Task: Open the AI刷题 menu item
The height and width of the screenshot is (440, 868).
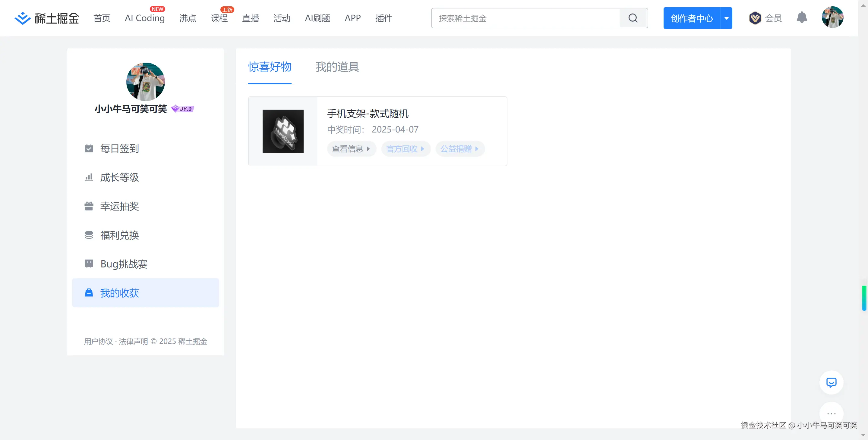Action: coord(317,18)
